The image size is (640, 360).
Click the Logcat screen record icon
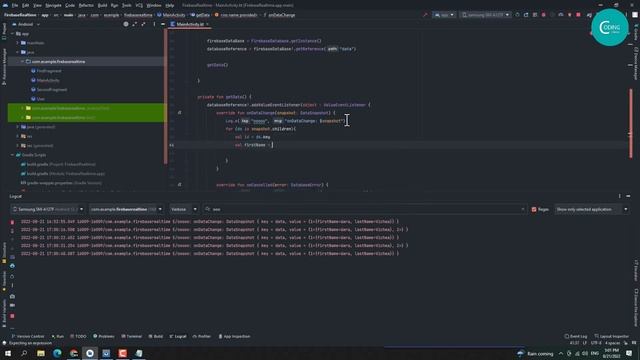coord(12,305)
